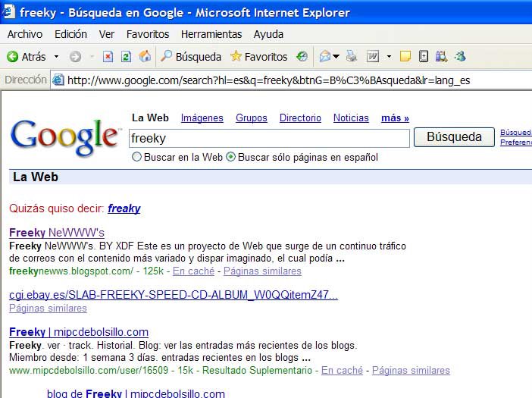Go to Home page icon
Image resolution: width=532 pixels, height=398 pixels.
[145, 56]
